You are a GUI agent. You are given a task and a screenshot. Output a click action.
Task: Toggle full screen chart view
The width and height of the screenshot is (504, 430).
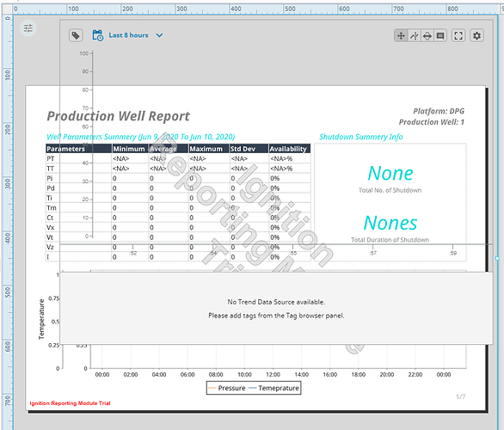[x=458, y=35]
